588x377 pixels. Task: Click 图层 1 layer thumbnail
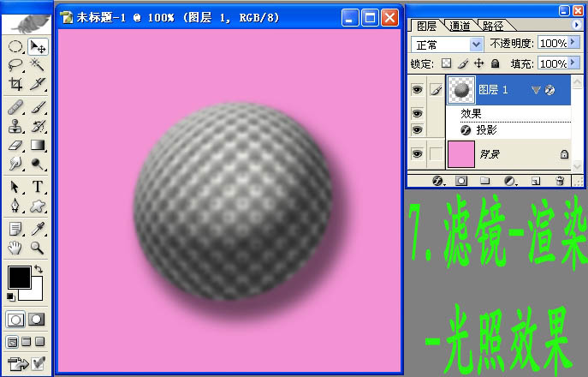pos(461,90)
